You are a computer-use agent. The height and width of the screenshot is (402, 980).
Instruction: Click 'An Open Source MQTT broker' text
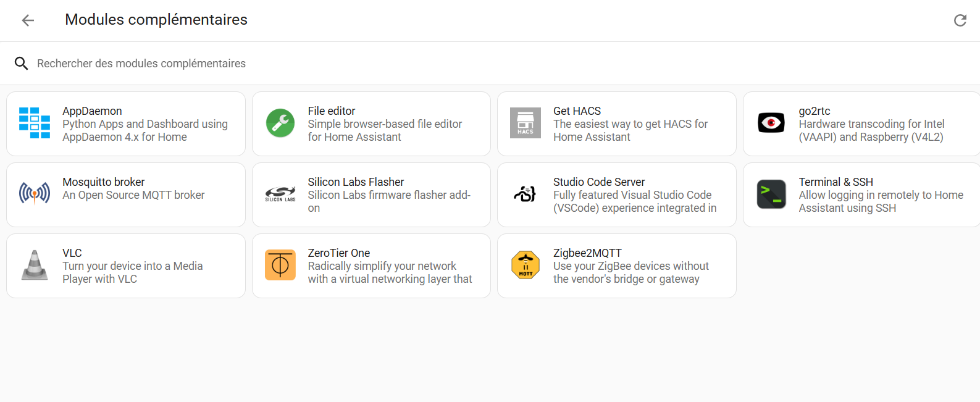(x=133, y=195)
